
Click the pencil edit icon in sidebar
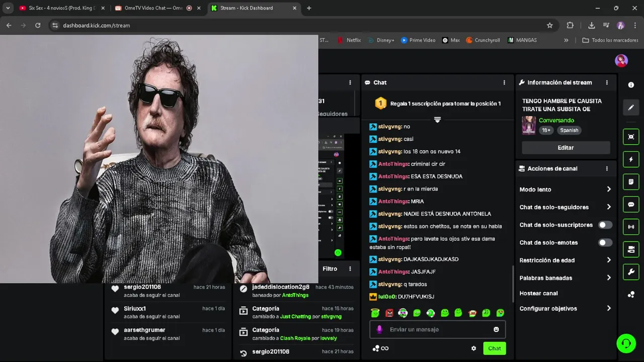631,107
